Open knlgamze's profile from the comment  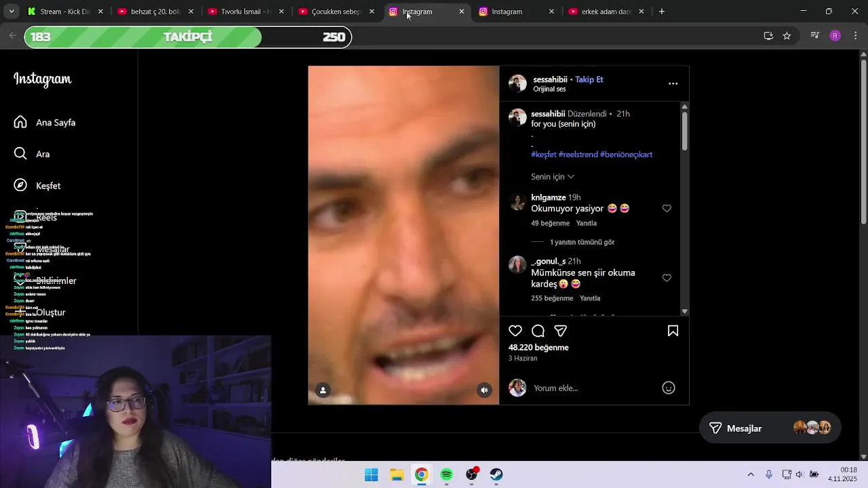(x=548, y=198)
